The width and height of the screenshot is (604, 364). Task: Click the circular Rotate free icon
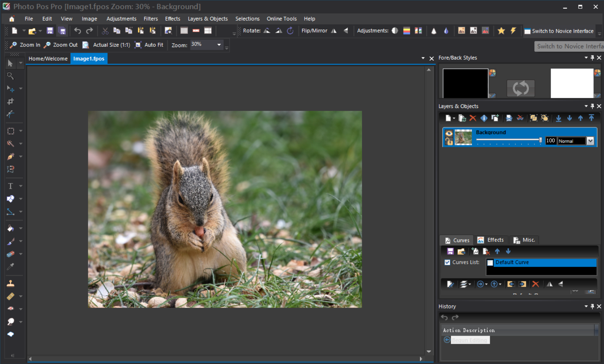(290, 31)
